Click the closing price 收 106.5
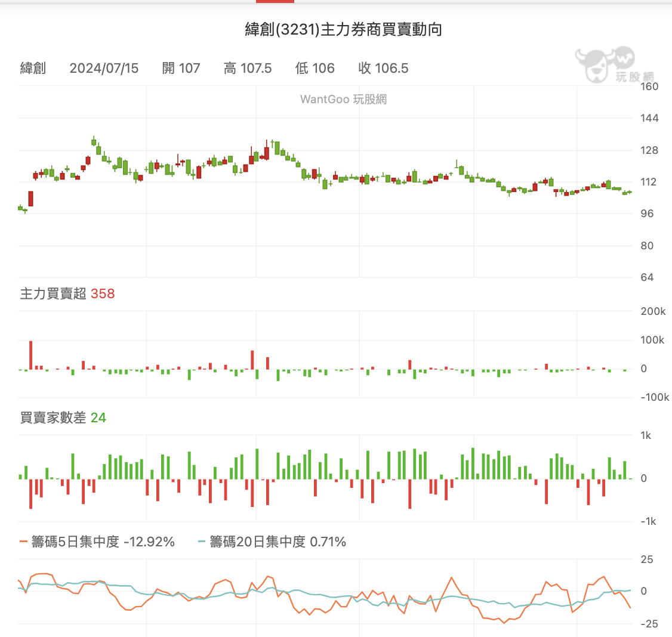 pyautogui.click(x=383, y=68)
